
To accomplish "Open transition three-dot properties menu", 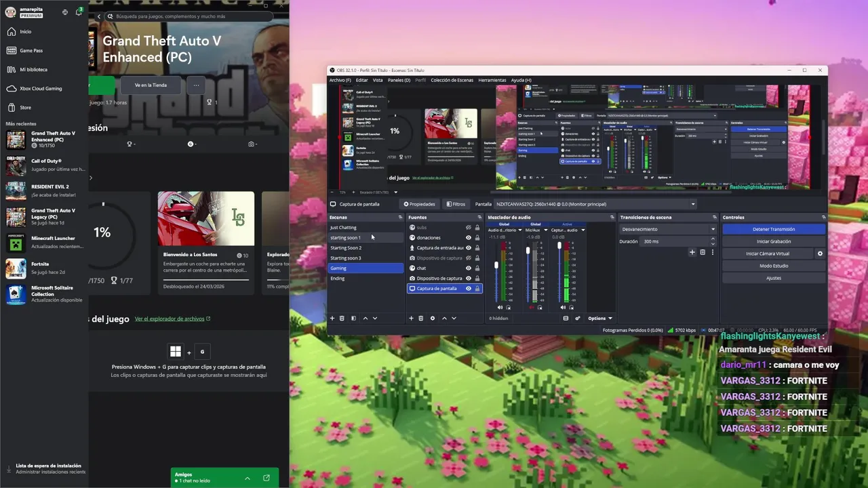I will click(713, 252).
